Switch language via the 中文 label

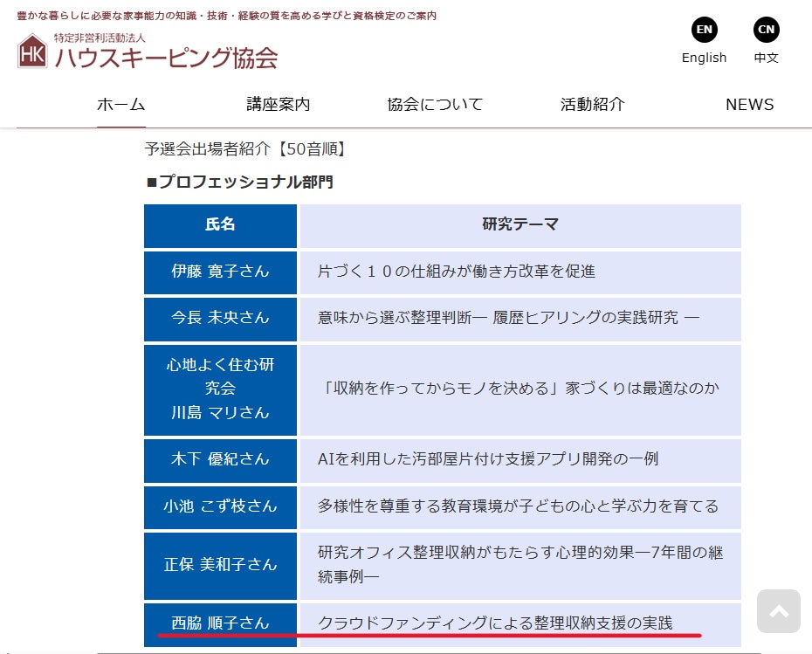click(x=766, y=58)
